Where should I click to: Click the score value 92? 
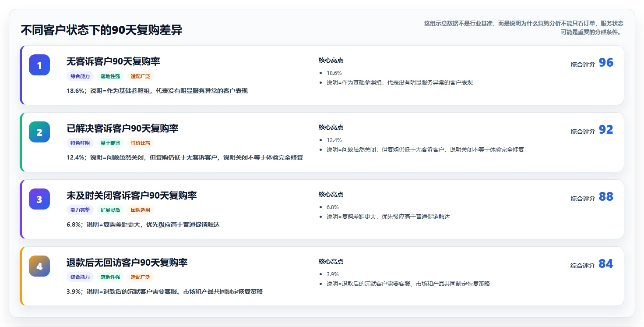[x=606, y=130]
